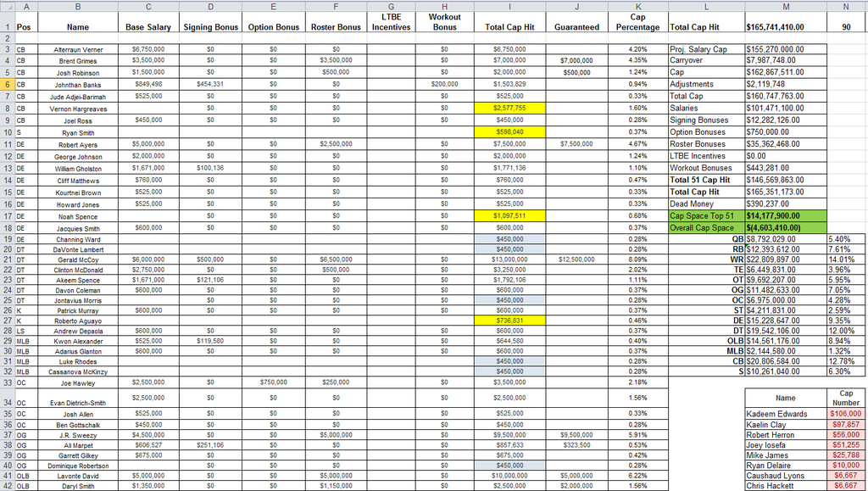This screenshot has height=491, width=868.
Task: Select row 6 header
Action: (x=8, y=84)
